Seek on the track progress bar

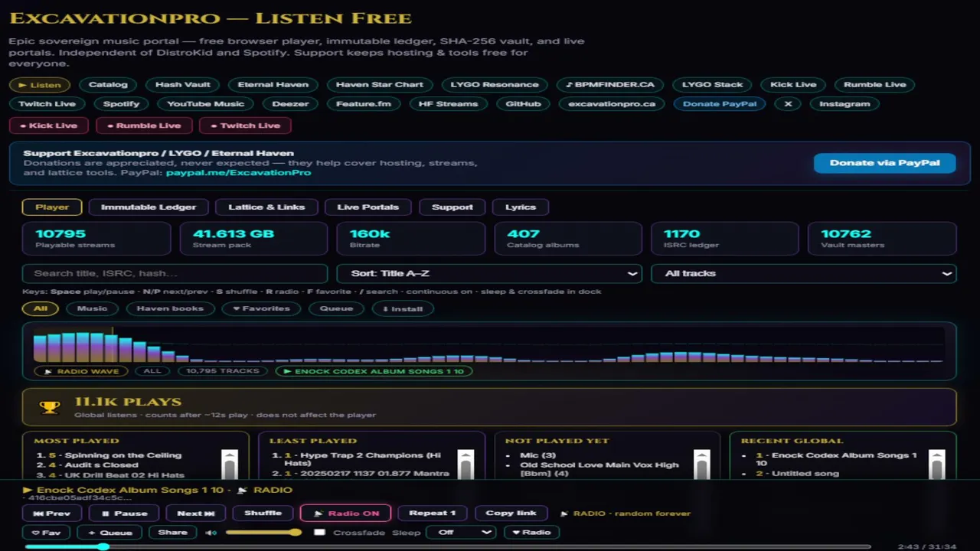pyautogui.click(x=448, y=547)
